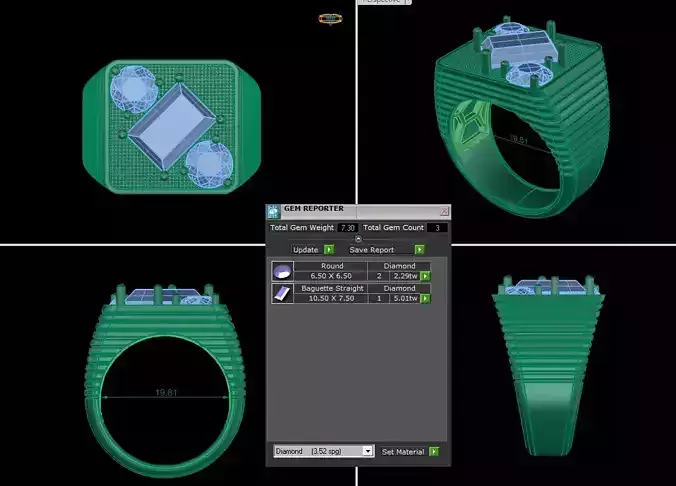Viewport: 676px width, 486px height.
Task: Click the 2.29tw weight value
Action: 405,276
